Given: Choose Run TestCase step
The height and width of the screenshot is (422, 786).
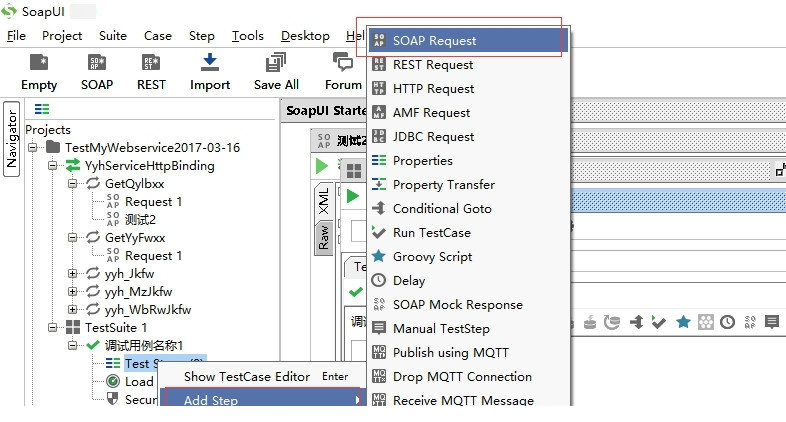Looking at the screenshot, I should (x=468, y=233).
